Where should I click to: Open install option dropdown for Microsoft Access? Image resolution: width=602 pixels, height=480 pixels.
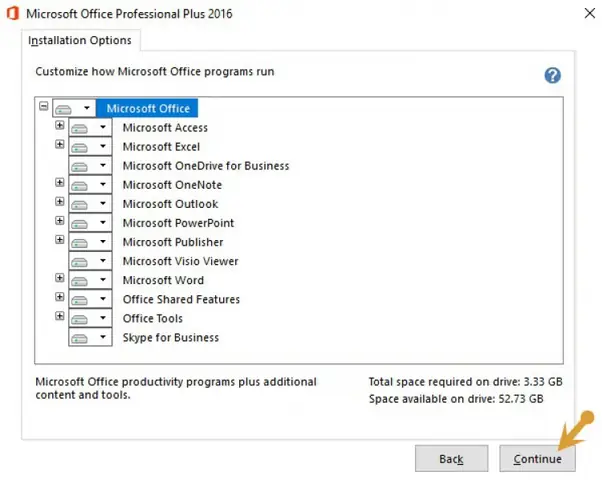pyautogui.click(x=90, y=127)
